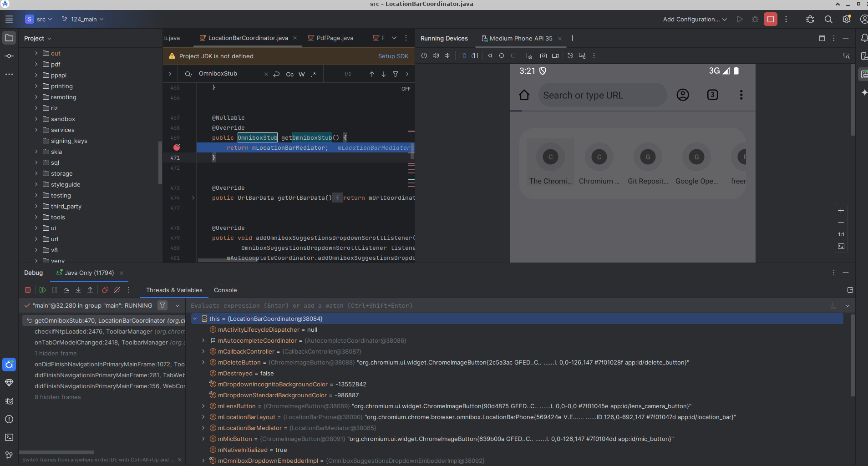
Task: Collapse the this LocationBarCoordinator node
Action: click(195, 319)
